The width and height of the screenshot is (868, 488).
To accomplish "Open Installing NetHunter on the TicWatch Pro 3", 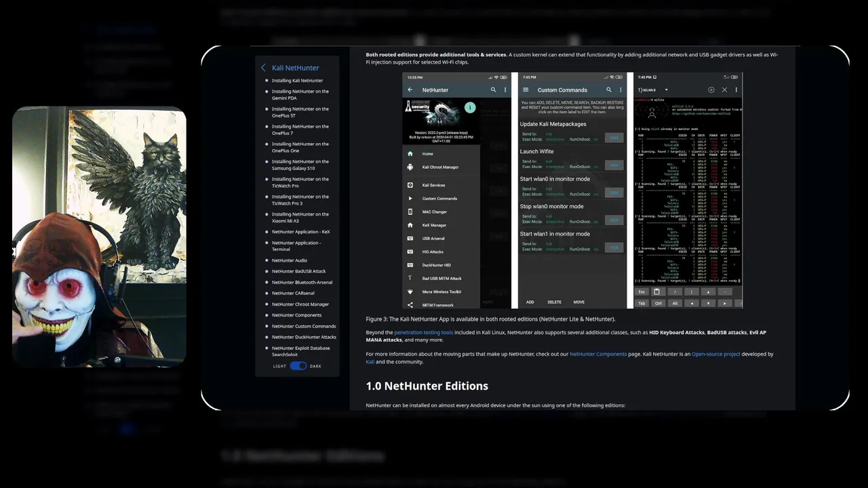I will pos(300,200).
